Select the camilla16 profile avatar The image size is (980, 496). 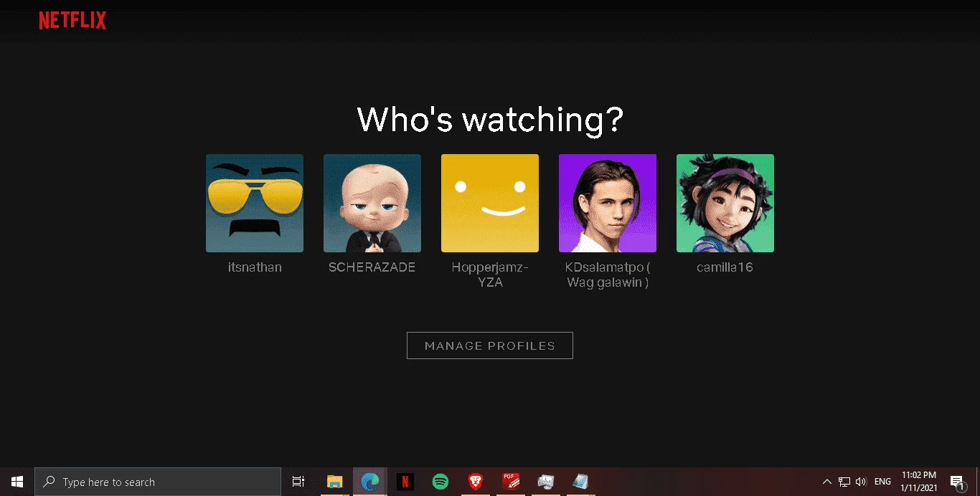[725, 203]
